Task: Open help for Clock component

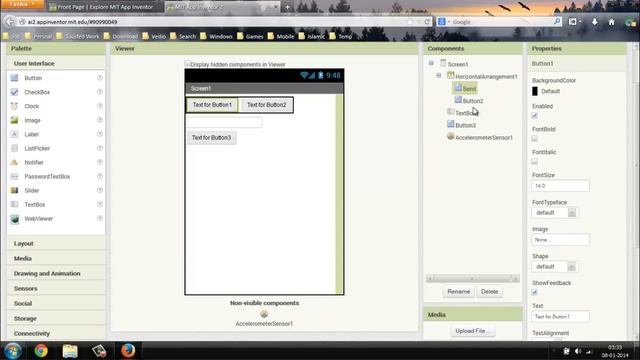Action: [100, 106]
